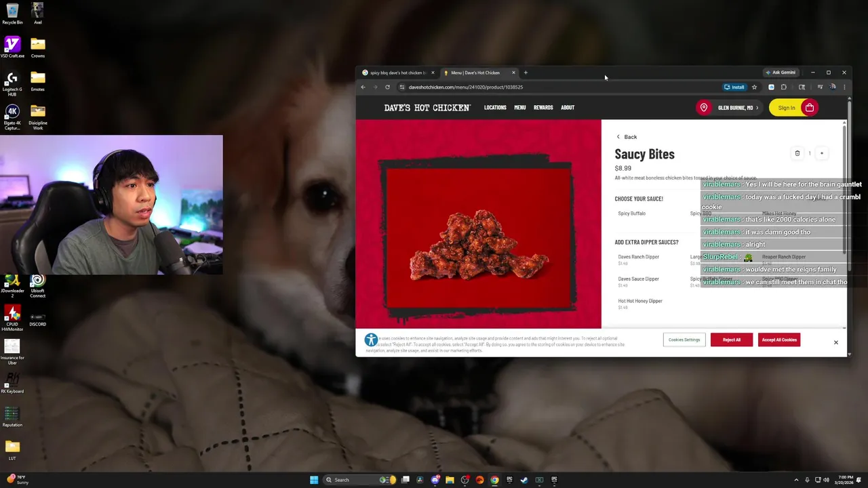Screen dimensions: 868x488
Task: Show hidden system tray icons chevron
Action: point(796,480)
